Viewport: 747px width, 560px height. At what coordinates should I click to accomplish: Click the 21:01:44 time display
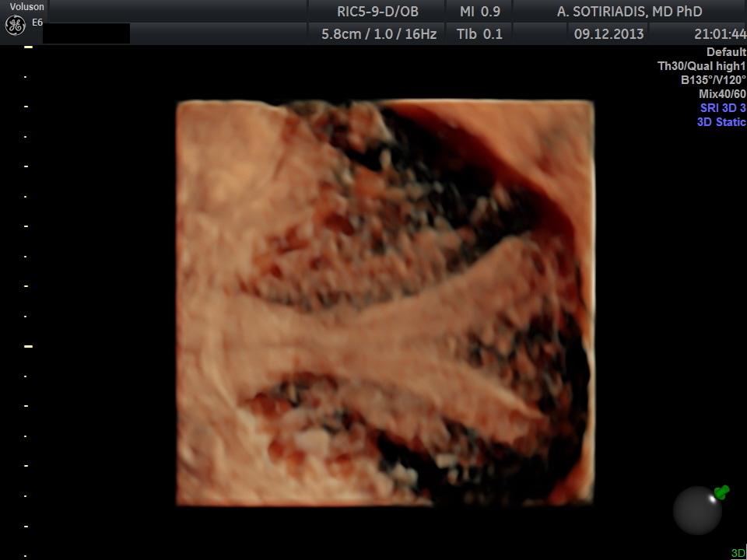[719, 33]
